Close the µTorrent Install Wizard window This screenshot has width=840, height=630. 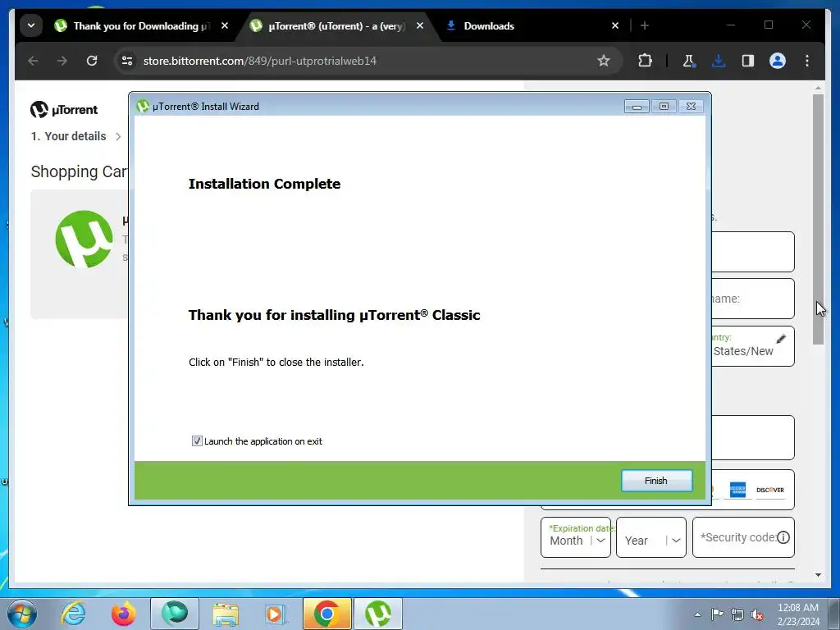coord(691,107)
